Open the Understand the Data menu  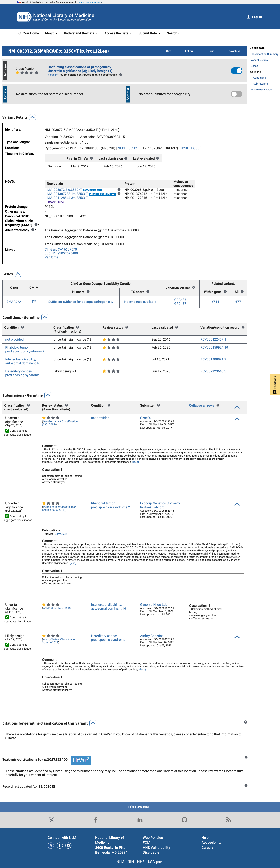click(81, 33)
